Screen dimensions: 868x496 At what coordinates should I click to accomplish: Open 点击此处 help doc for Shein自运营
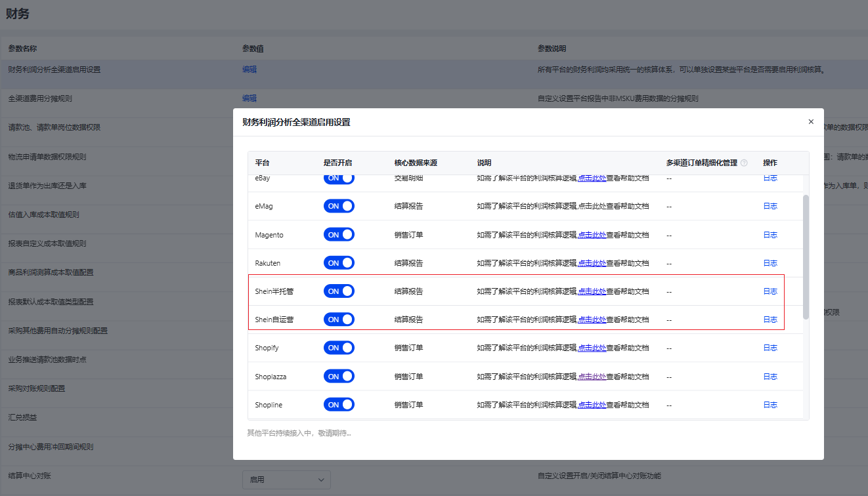pyautogui.click(x=592, y=320)
